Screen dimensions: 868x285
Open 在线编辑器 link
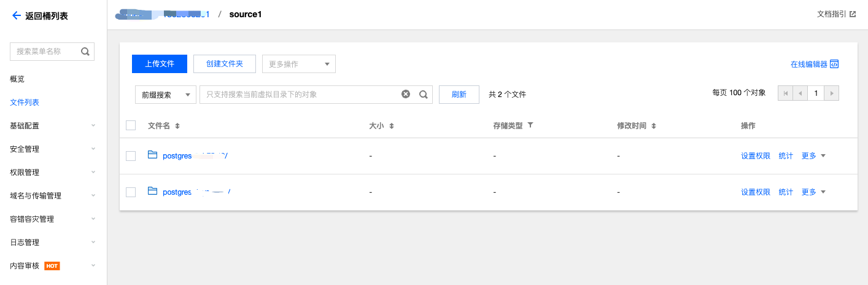tap(808, 64)
